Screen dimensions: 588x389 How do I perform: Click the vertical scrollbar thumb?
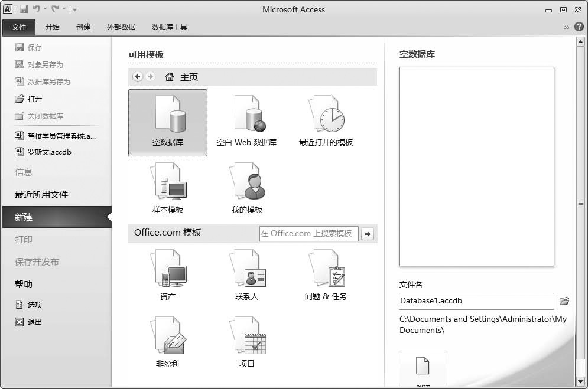[580, 202]
